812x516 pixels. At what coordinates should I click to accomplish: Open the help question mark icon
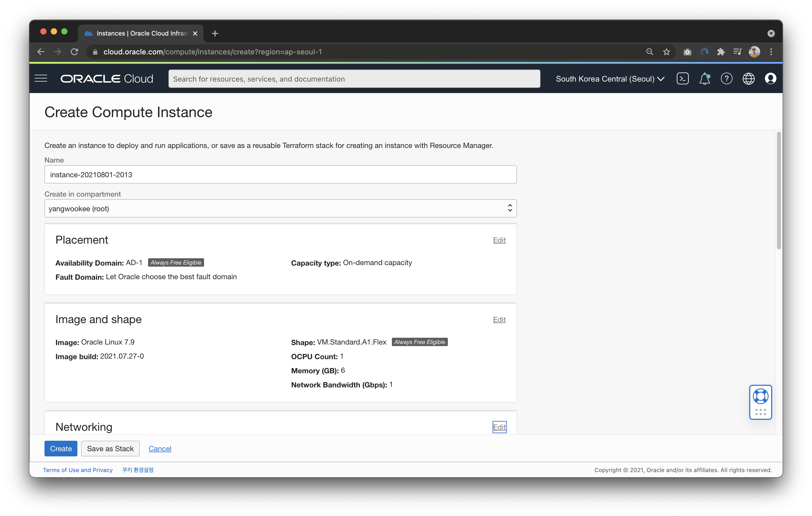click(726, 78)
